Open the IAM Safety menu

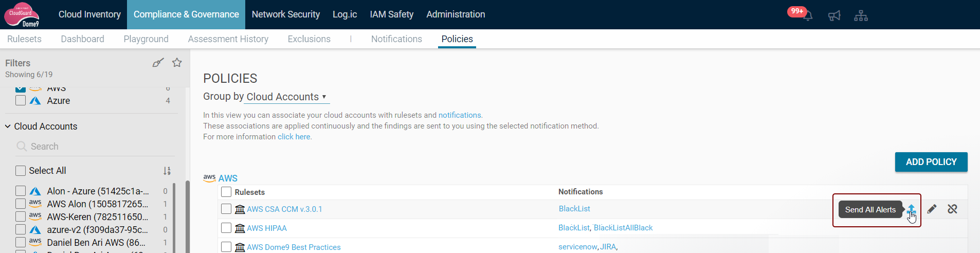point(391,14)
